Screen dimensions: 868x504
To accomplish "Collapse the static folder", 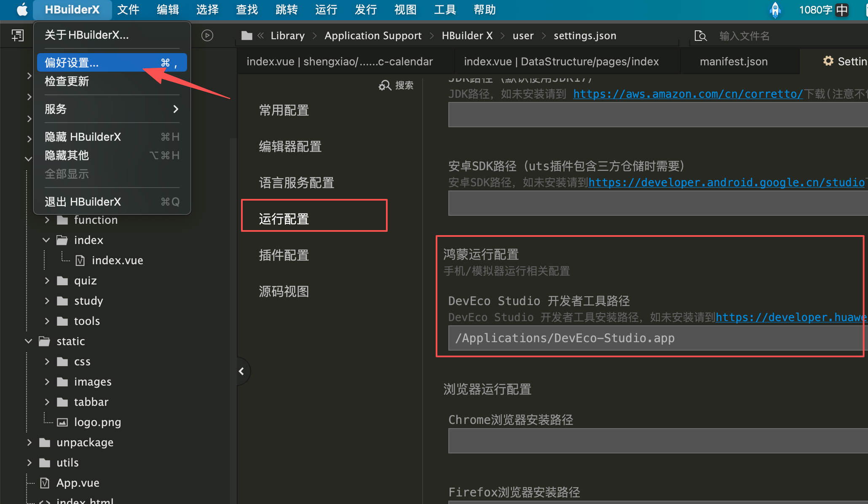I will click(29, 341).
